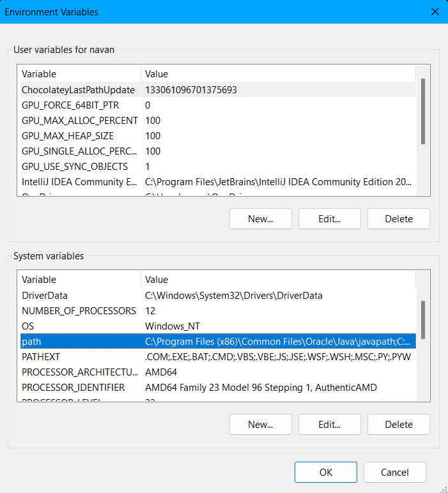
Task: Click the user variables list scrollbar
Action: pyautogui.click(x=422, y=112)
